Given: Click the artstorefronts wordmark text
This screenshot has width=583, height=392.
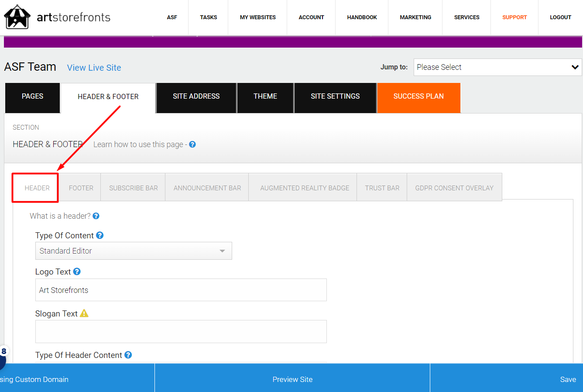Looking at the screenshot, I should coord(74,17).
